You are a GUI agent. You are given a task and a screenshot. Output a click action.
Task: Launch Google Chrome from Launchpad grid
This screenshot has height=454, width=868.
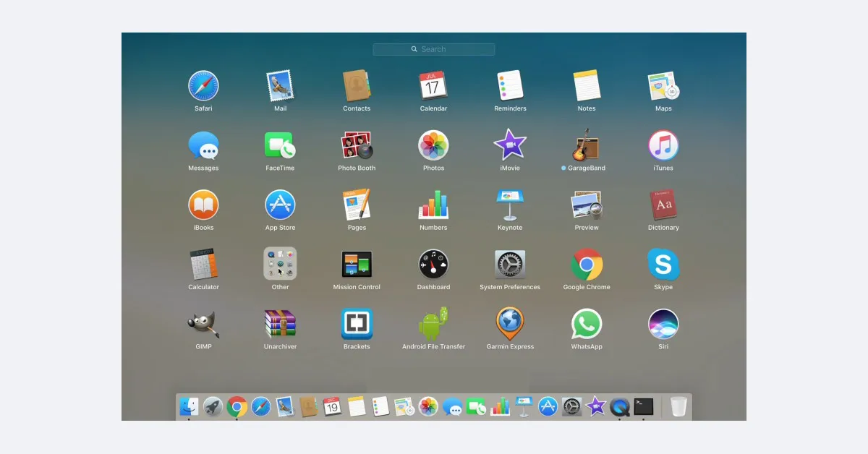click(587, 264)
